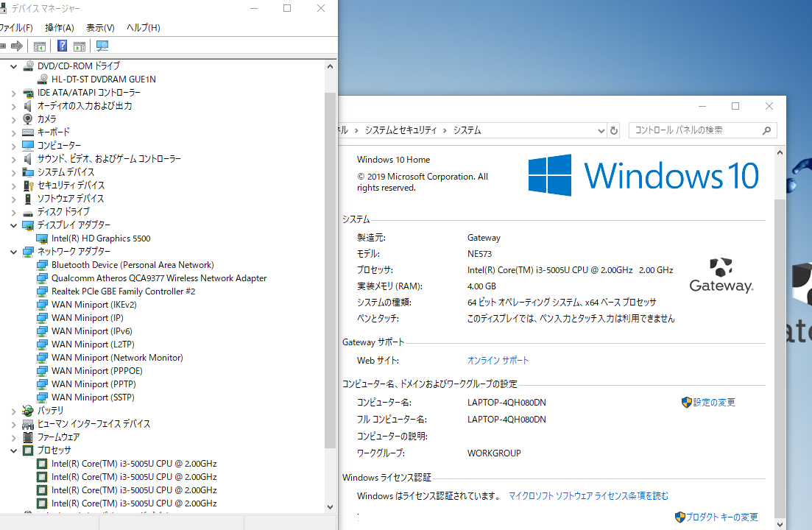This screenshot has width=812, height=530.
Task: Open the 操作(A) menu
Action: click(60, 27)
